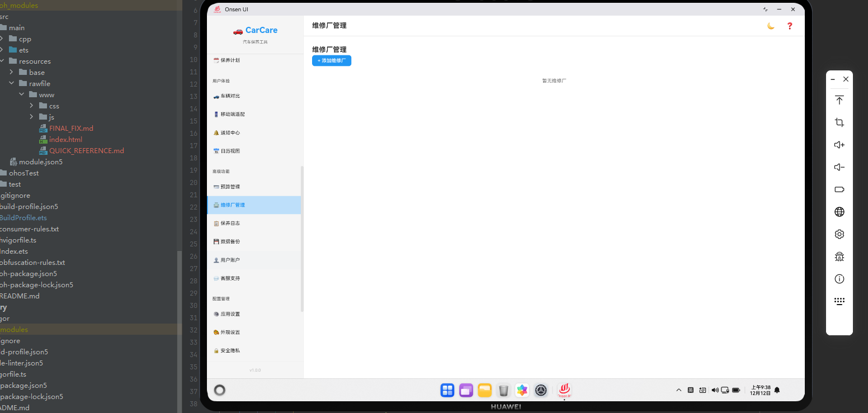Open the launcher grid icon in dock
This screenshot has height=413, width=868.
pyautogui.click(x=447, y=390)
